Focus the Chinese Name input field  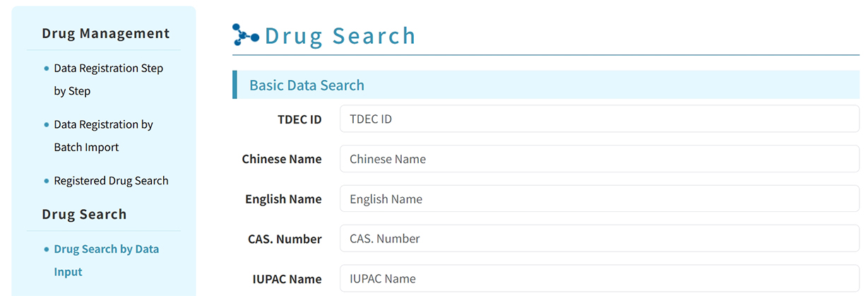pyautogui.click(x=600, y=159)
